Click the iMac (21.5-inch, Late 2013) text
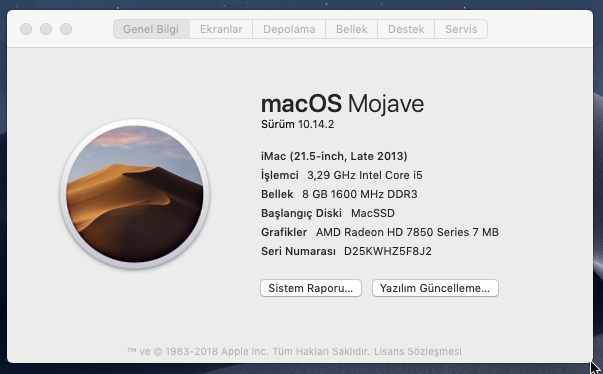Image resolution: width=603 pixels, height=374 pixels. (334, 156)
